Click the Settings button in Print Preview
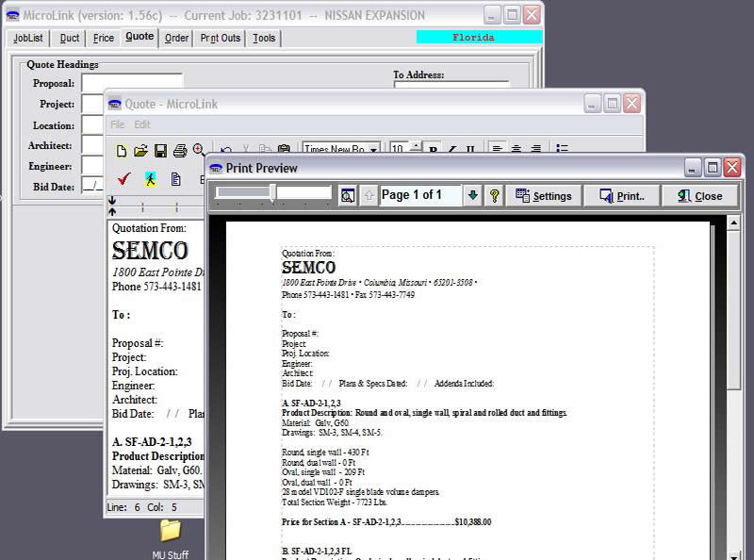 (x=543, y=195)
